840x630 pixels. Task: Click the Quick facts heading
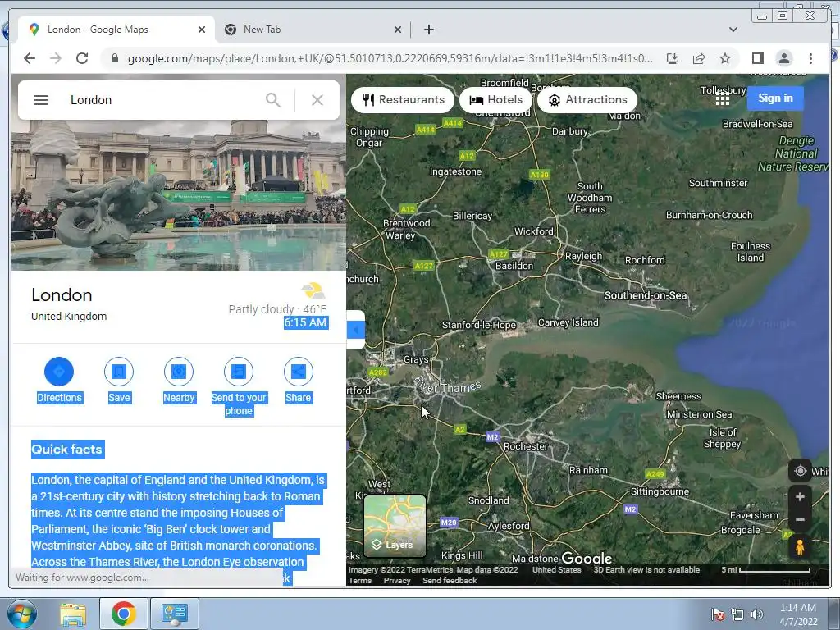coord(67,449)
